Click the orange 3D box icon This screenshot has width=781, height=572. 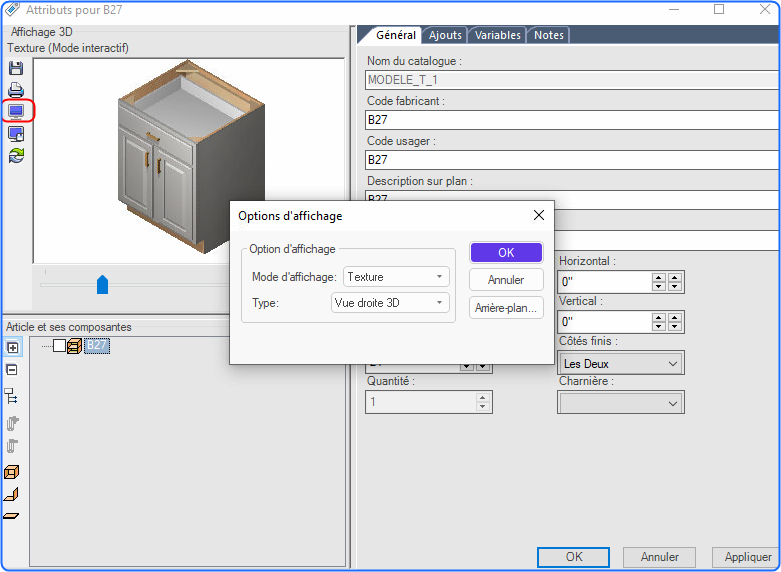point(11,472)
